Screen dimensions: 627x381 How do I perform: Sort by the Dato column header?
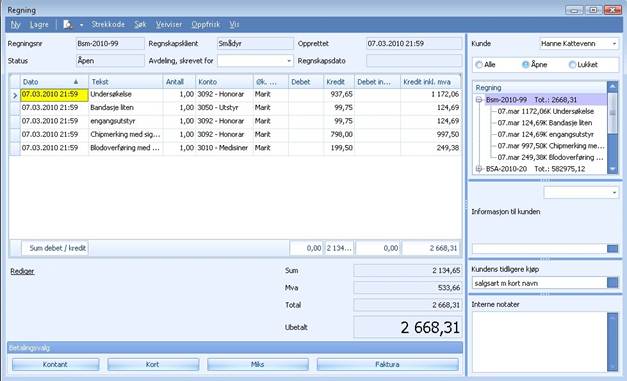point(54,82)
